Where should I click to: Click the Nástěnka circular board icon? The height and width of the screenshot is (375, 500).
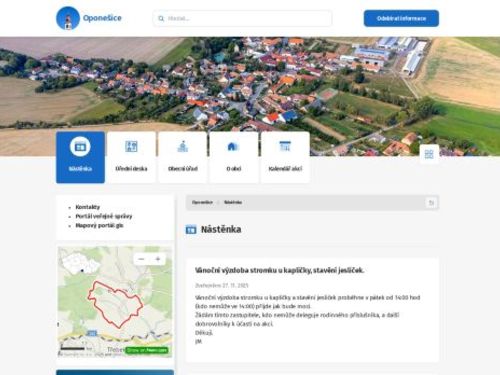[80, 146]
